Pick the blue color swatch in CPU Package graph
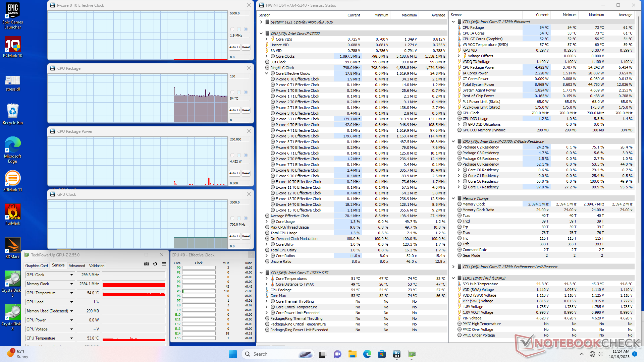Viewport: 644px width, 362px height. [246, 92]
